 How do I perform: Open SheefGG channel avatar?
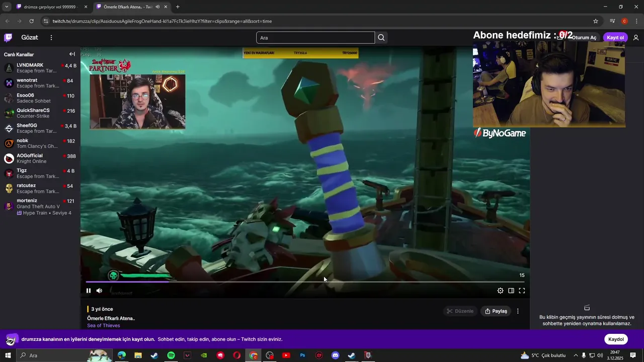[x=9, y=128]
